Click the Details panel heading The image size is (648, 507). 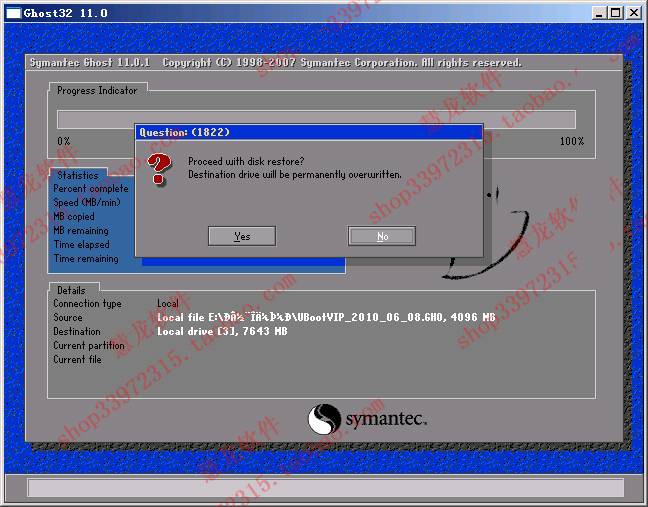coord(71,290)
